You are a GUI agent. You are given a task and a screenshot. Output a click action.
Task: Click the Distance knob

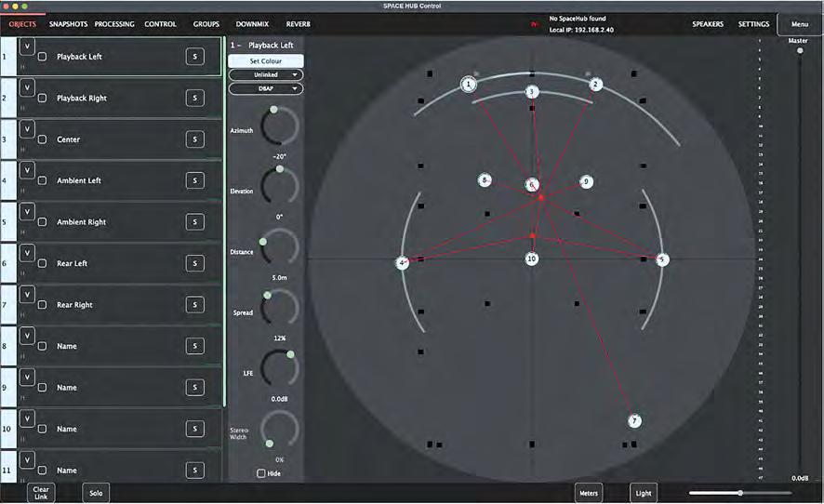[x=280, y=247]
